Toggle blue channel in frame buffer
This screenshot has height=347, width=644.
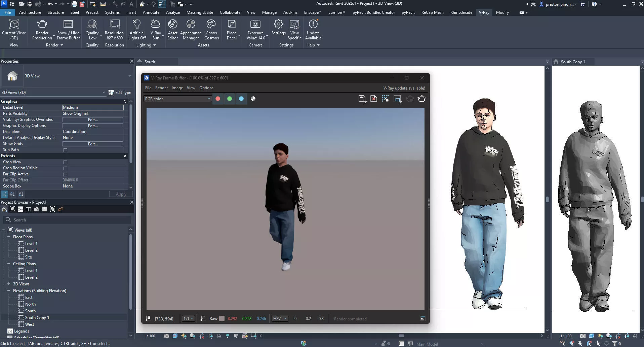[241, 99]
